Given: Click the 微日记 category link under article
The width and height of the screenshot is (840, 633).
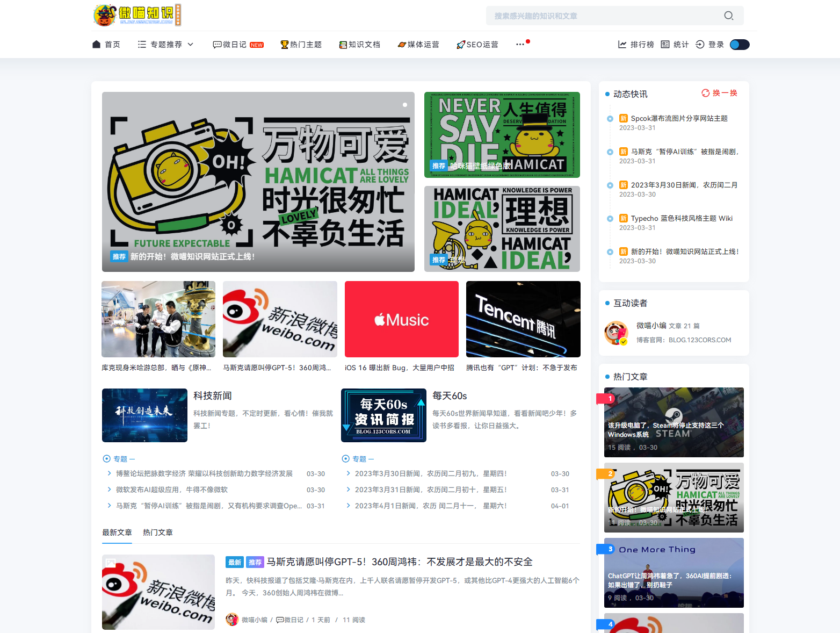Looking at the screenshot, I should tap(289, 620).
